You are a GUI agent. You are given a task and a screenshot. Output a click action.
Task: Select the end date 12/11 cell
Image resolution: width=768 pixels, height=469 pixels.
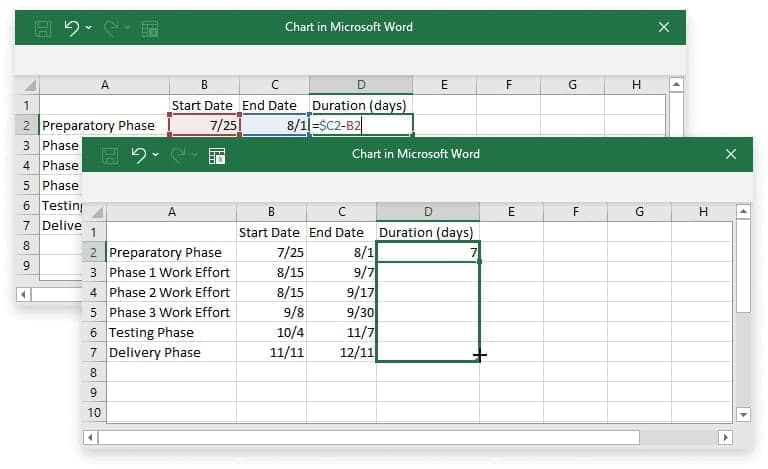pos(341,352)
